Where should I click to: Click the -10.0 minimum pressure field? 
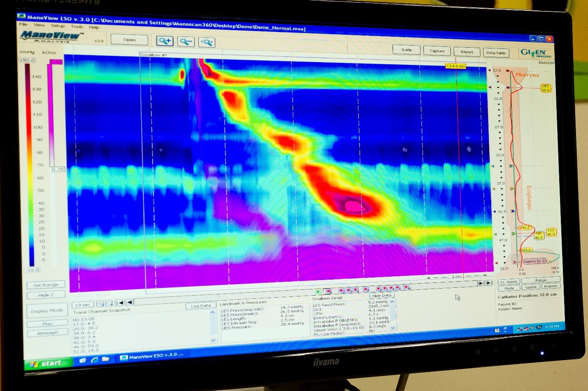pos(32,270)
